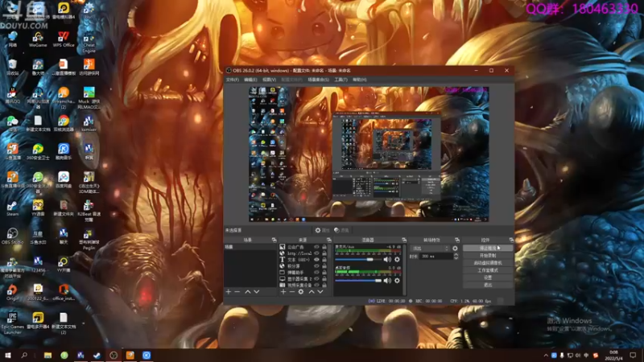Open source properties gear below sources list
The height and width of the screenshot is (362, 644).
click(301, 291)
